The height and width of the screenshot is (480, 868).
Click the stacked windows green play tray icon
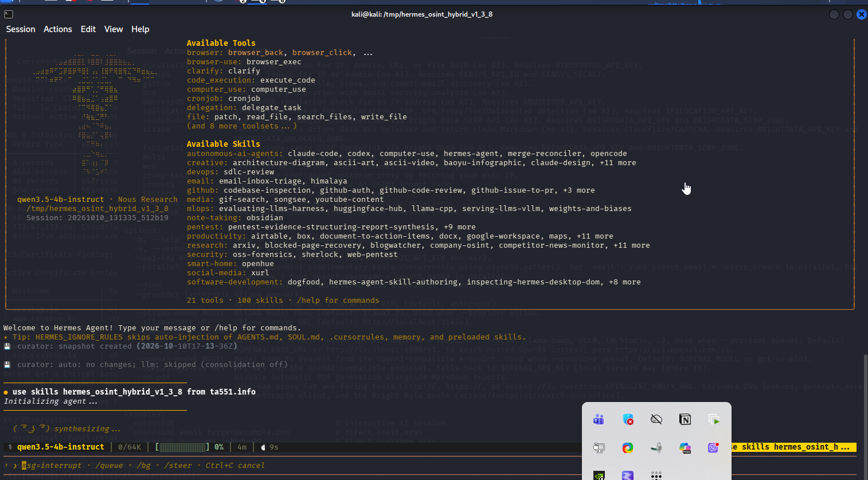(714, 419)
